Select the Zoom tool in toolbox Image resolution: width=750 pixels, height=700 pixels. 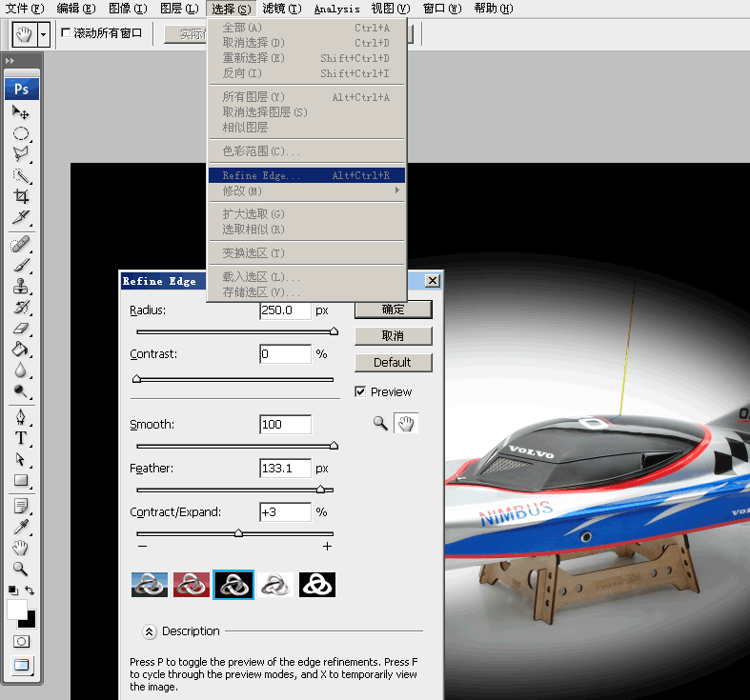(20, 569)
